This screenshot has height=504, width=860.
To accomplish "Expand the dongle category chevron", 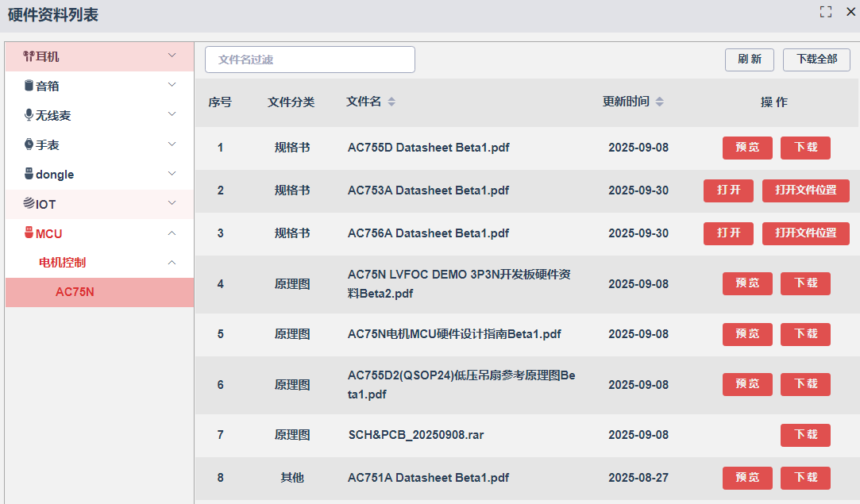I will (172, 174).
